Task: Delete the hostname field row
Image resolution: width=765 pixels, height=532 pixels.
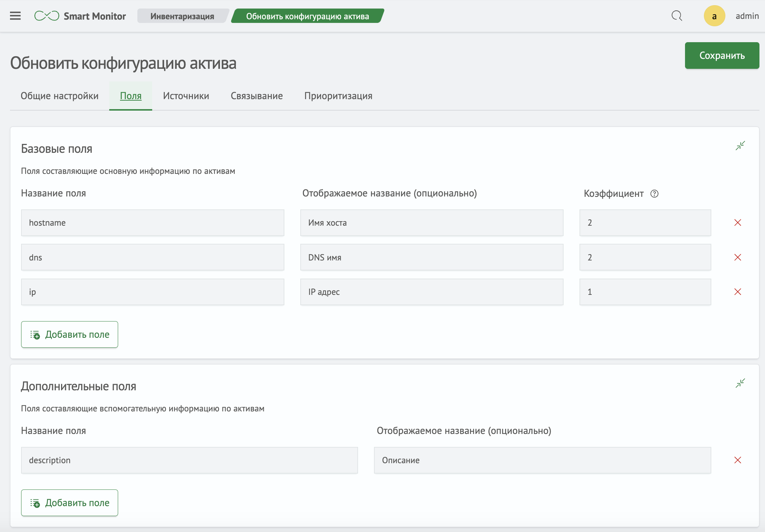Action: point(738,222)
